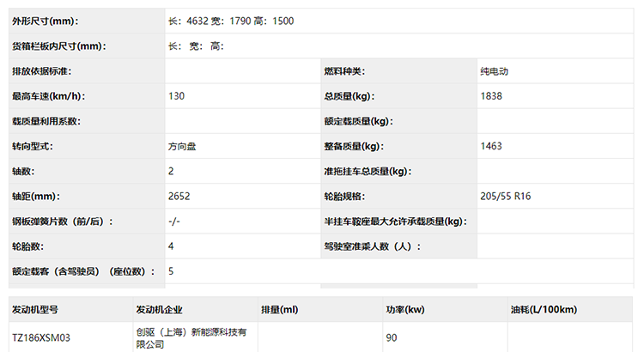Screen dimensions: 644x352
Task: Select the engine model TZ186XSM03
Action: pyautogui.click(x=41, y=337)
